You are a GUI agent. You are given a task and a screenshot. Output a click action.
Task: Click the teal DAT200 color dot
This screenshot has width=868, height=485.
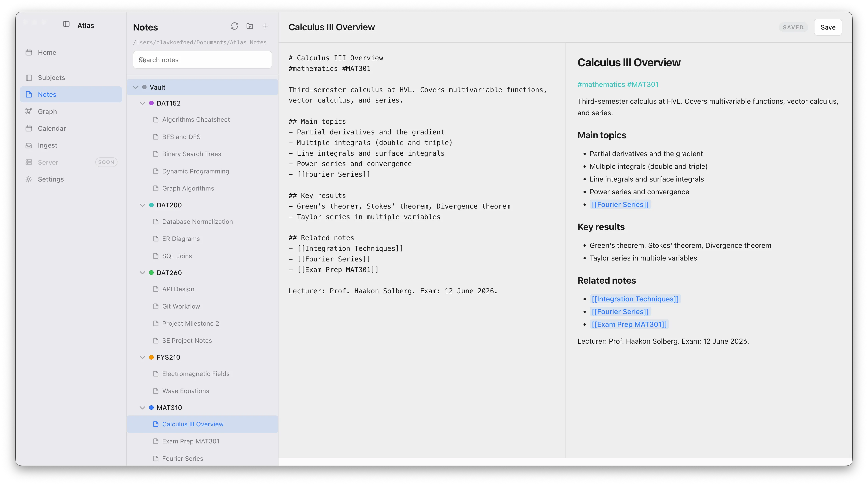click(151, 205)
